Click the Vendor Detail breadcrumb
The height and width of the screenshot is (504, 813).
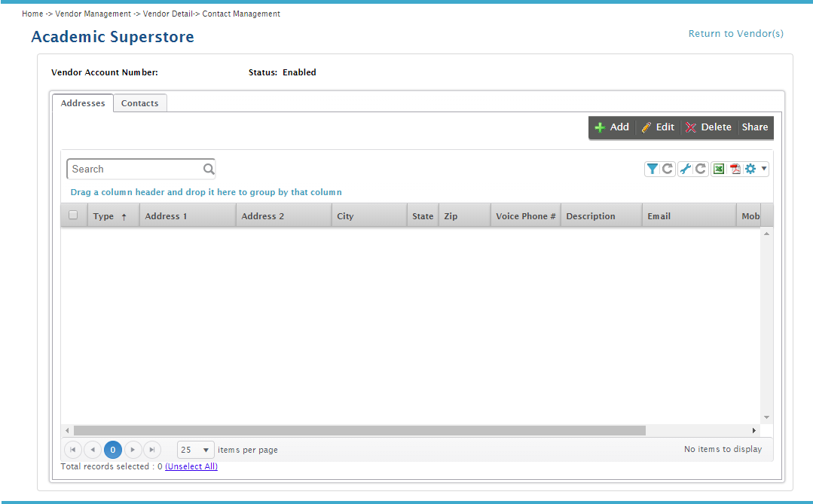pyautogui.click(x=168, y=14)
